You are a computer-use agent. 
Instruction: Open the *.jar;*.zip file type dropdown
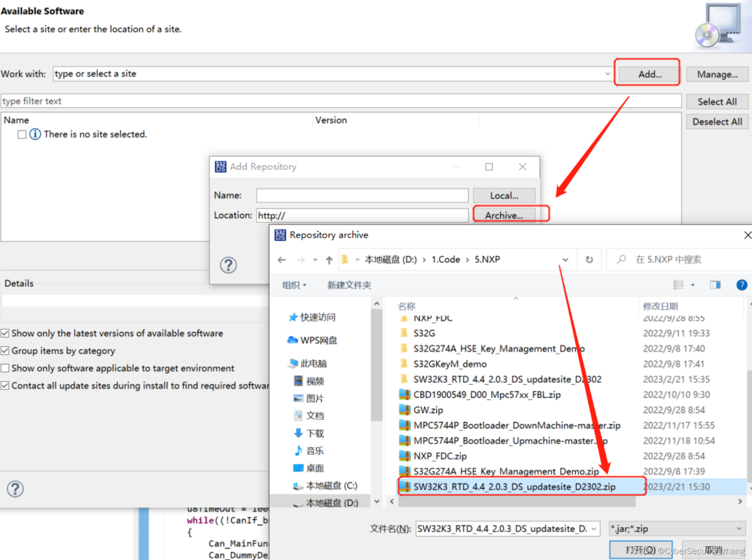tap(677, 528)
